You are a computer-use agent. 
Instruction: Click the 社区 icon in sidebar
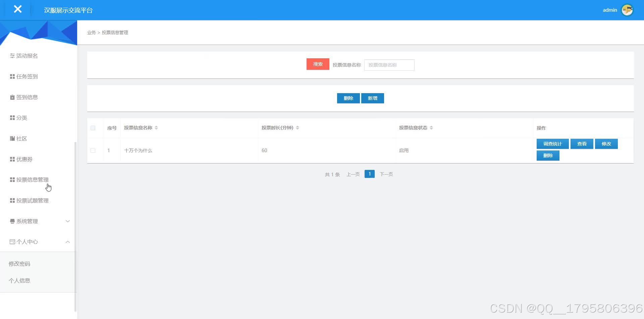point(12,138)
